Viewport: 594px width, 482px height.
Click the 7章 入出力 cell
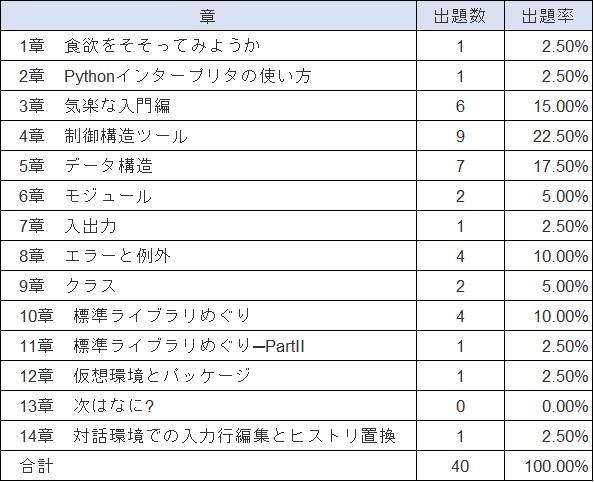[208, 226]
